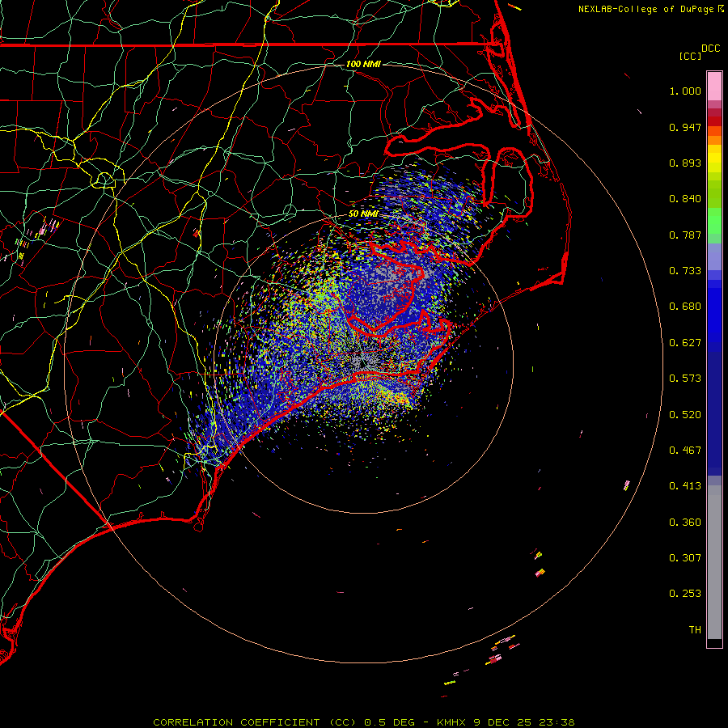The width and height of the screenshot is (728, 728).
Task: Pick the bright green swatch above 0.787
Action: point(714,222)
